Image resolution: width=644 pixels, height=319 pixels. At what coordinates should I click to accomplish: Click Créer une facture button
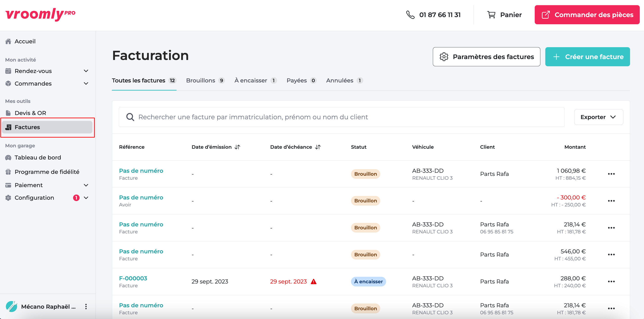tap(587, 57)
